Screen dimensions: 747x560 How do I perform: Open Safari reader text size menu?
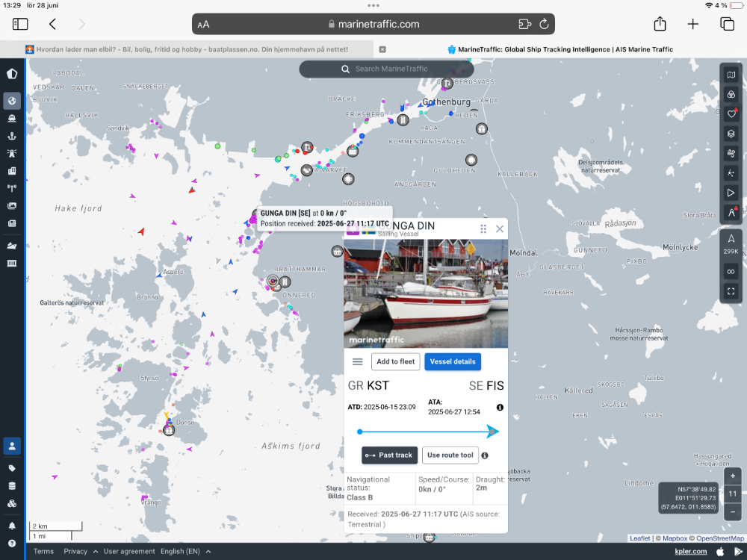(203, 25)
